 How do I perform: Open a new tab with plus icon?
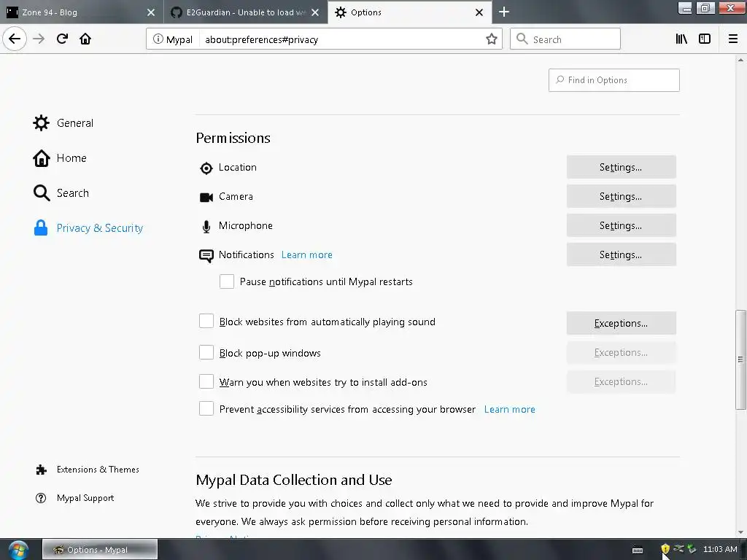point(504,12)
